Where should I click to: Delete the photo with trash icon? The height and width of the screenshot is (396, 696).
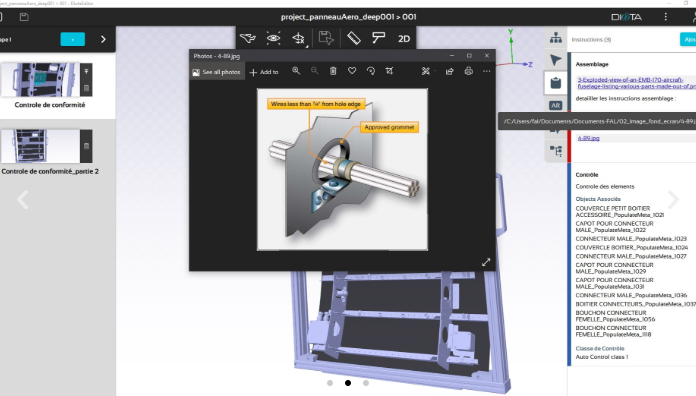(333, 71)
